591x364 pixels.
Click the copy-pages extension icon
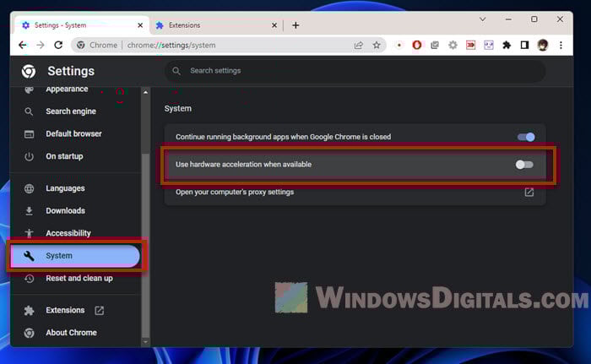tap(435, 46)
